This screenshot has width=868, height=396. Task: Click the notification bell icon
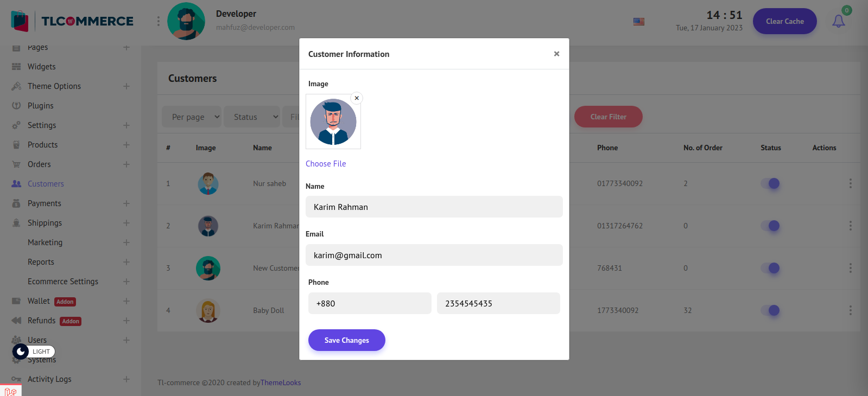(838, 21)
